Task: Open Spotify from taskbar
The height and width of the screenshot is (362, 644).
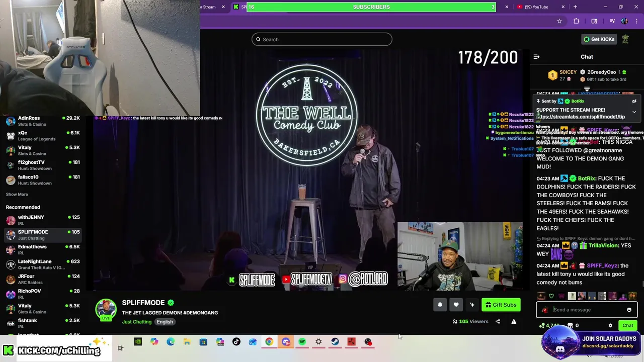Action: point(302,342)
